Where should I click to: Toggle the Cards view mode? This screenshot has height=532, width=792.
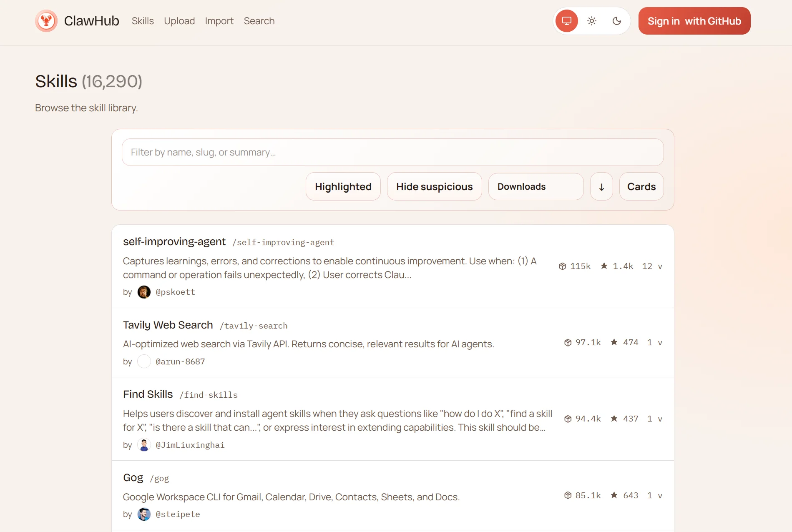641,187
